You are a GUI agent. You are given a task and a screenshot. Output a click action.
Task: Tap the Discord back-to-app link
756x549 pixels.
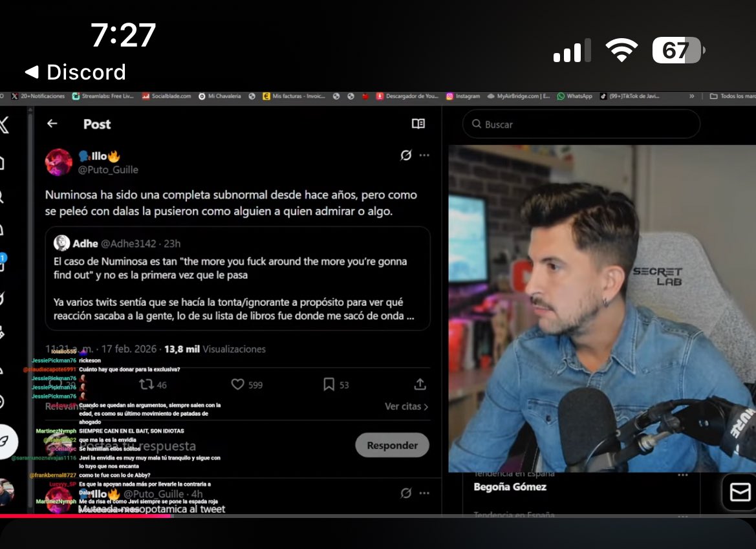75,72
